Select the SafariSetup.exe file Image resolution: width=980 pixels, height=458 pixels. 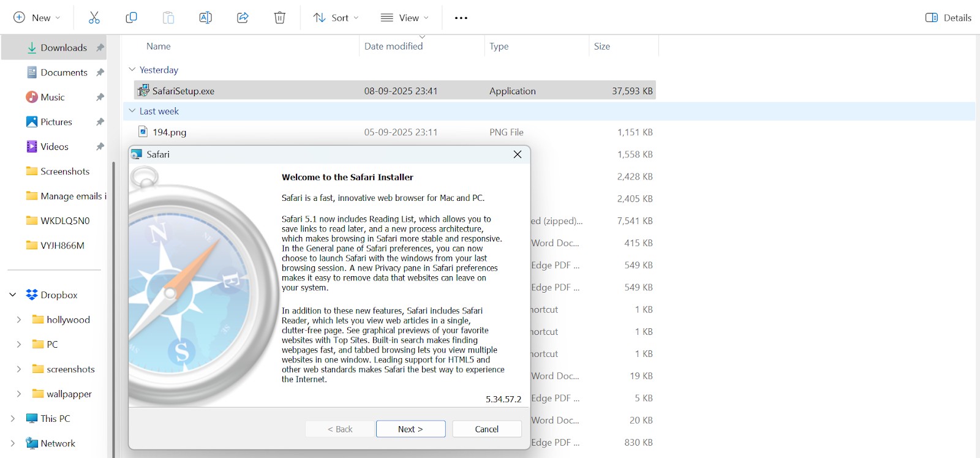pos(395,91)
